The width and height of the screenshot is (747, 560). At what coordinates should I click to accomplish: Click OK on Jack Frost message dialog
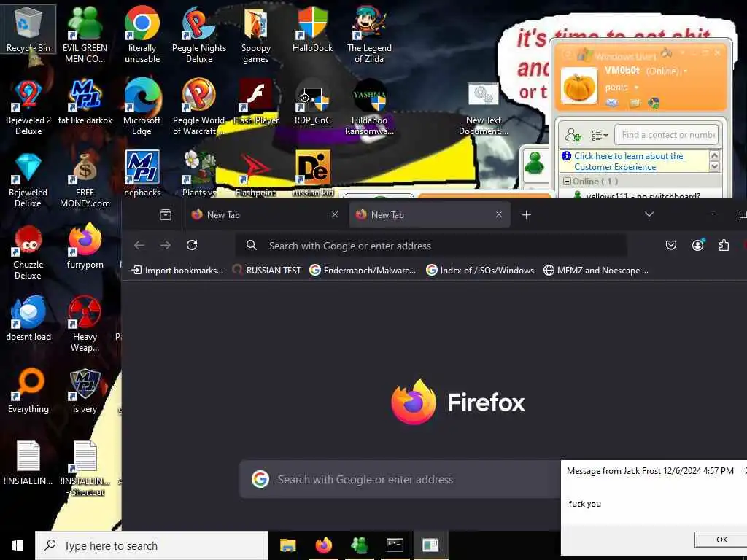721,540
